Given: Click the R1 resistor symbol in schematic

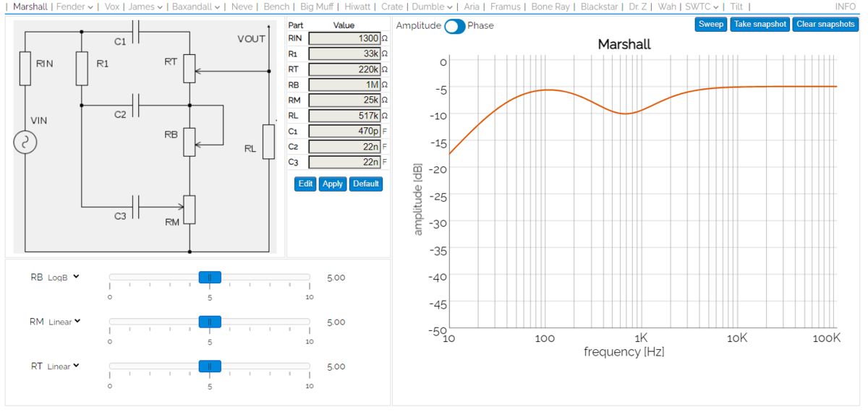Looking at the screenshot, I should pyautogui.click(x=82, y=69).
